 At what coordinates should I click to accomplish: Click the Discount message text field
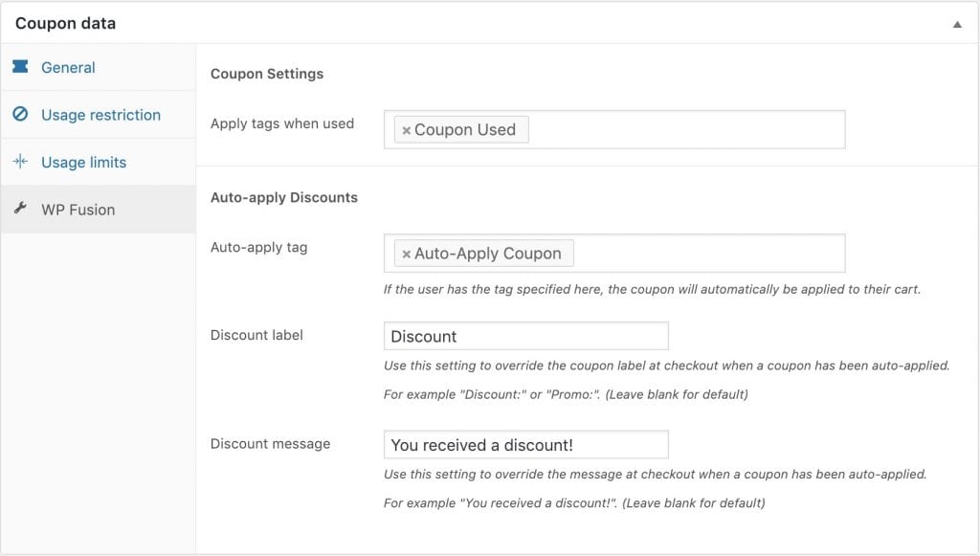click(x=525, y=445)
